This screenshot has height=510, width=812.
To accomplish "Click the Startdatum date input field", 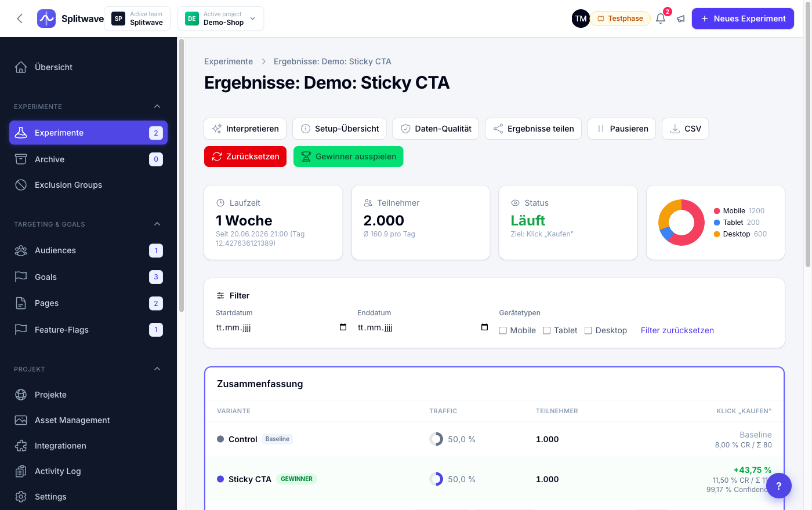I will tap(282, 327).
